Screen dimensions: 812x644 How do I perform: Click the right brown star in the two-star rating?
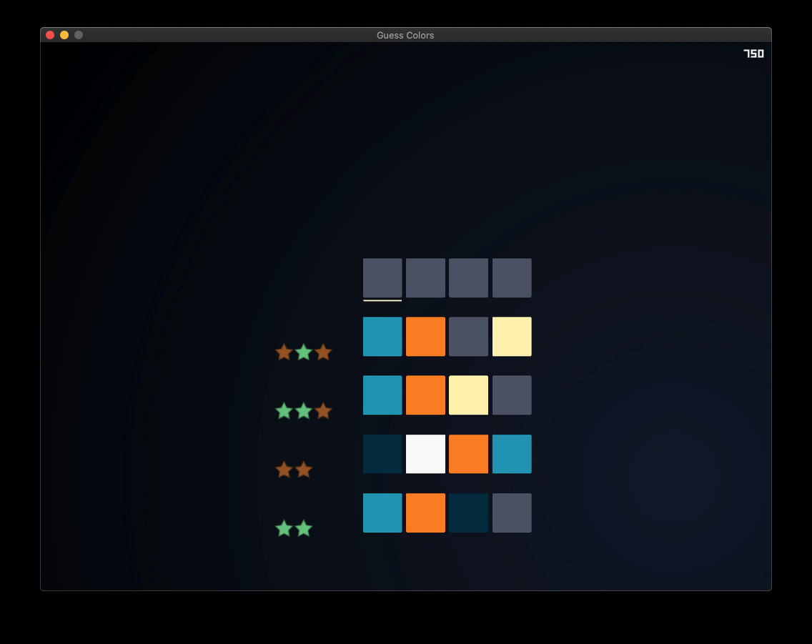(303, 470)
